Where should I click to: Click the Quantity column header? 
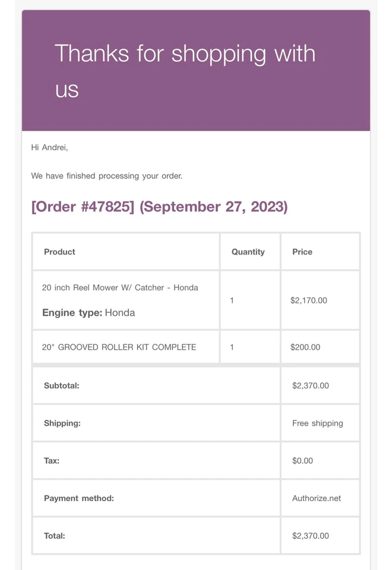pos(248,252)
